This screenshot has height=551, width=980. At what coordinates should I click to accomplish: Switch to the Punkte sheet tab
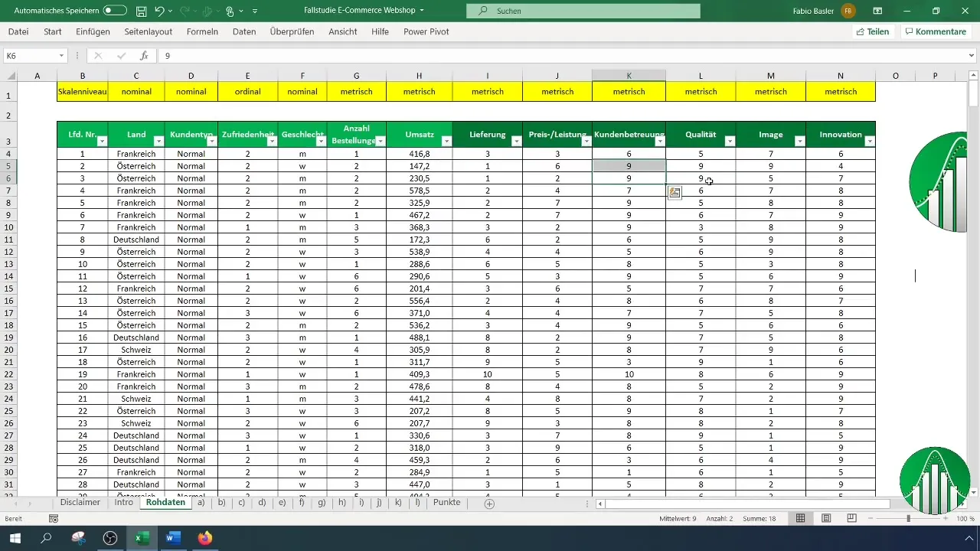(x=446, y=503)
